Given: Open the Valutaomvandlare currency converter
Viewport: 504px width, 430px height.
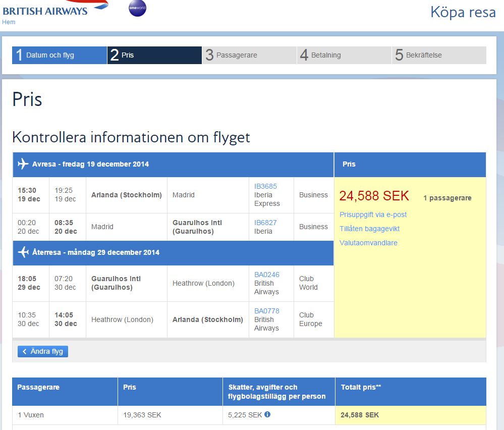Looking at the screenshot, I should pyautogui.click(x=368, y=243).
